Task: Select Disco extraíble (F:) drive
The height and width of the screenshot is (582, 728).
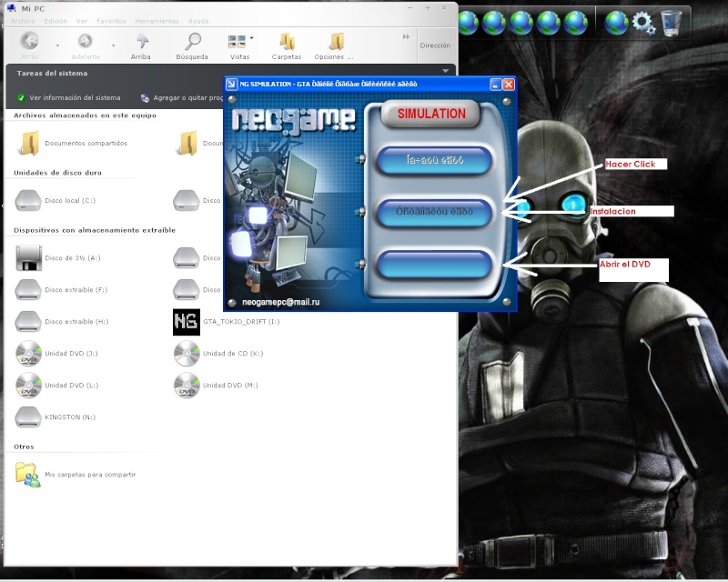Action: point(61,289)
